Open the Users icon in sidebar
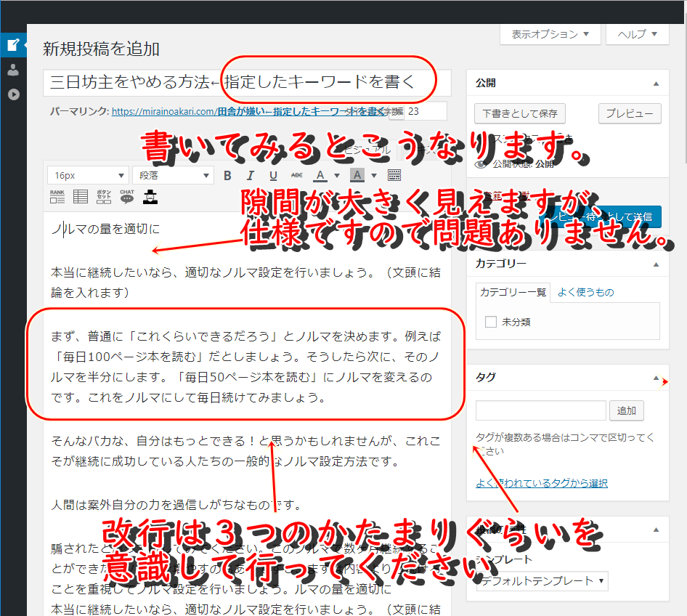 tap(13, 70)
